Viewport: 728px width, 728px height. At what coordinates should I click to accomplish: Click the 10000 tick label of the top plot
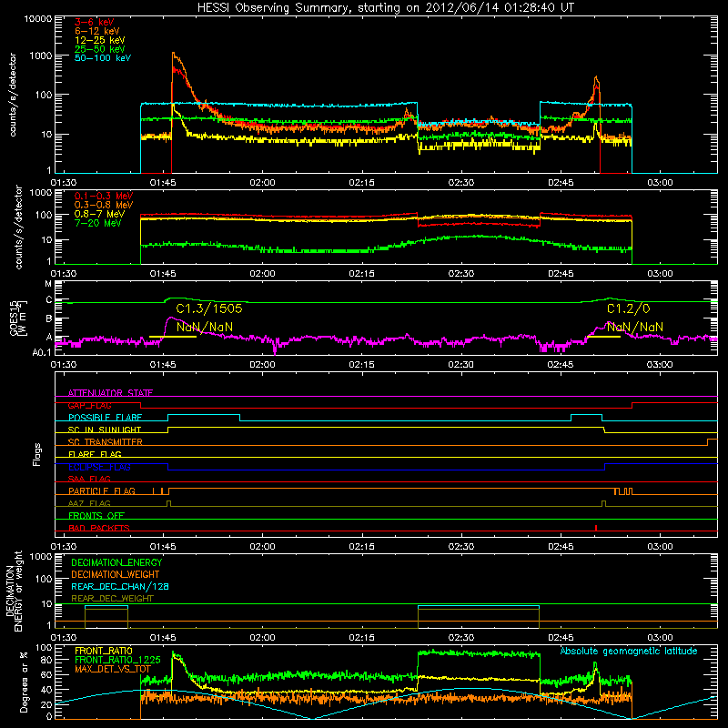click(38, 18)
